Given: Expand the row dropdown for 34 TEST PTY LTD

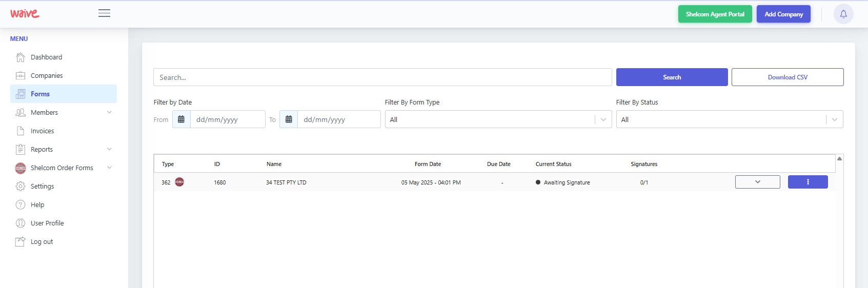Looking at the screenshot, I should click(x=757, y=182).
